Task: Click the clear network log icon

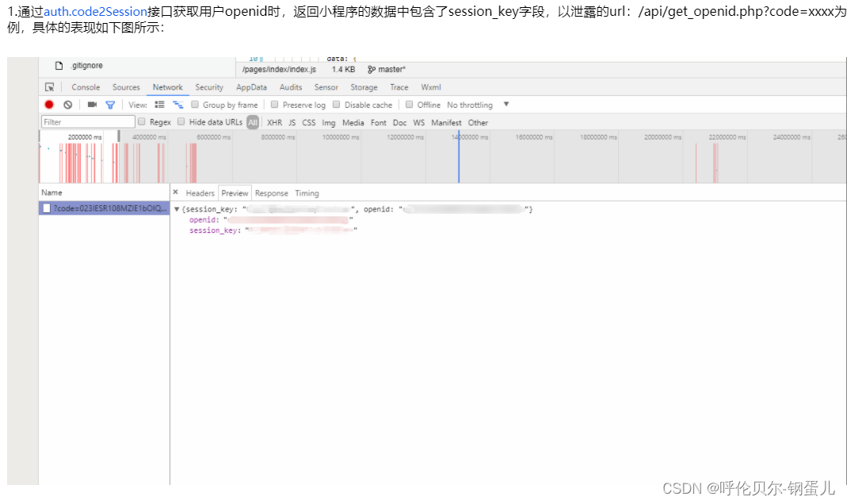Action: [x=67, y=104]
